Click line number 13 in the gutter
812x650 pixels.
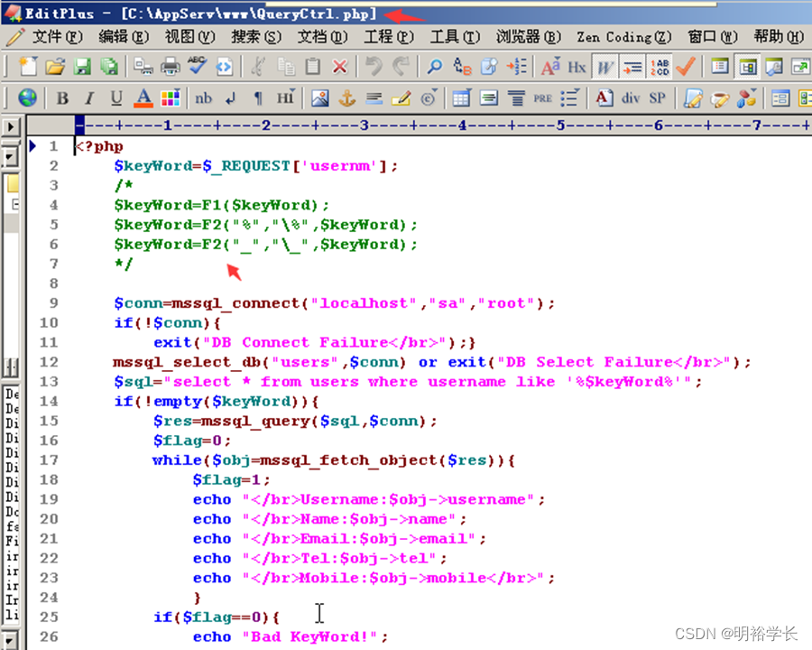click(x=49, y=382)
